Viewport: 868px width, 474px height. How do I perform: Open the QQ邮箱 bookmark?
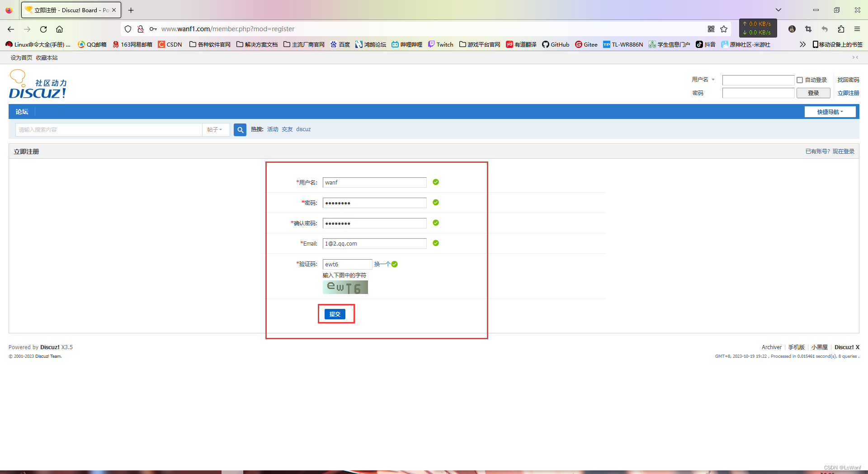(x=92, y=44)
